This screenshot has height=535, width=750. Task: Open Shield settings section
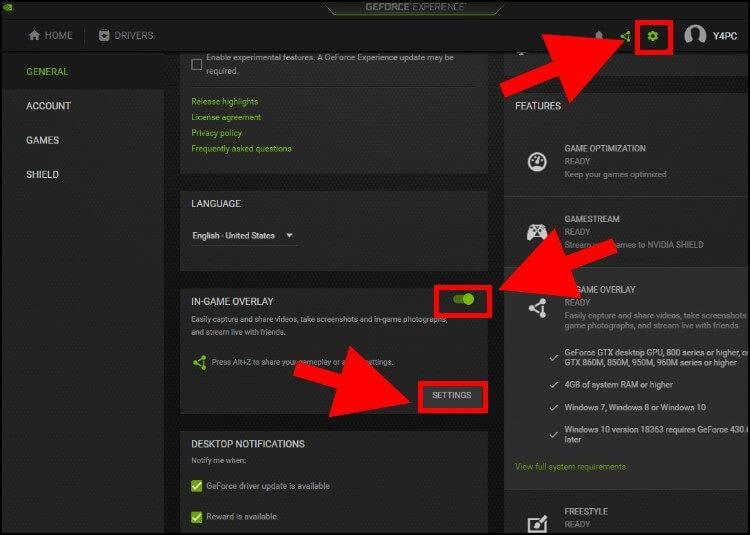pos(42,175)
